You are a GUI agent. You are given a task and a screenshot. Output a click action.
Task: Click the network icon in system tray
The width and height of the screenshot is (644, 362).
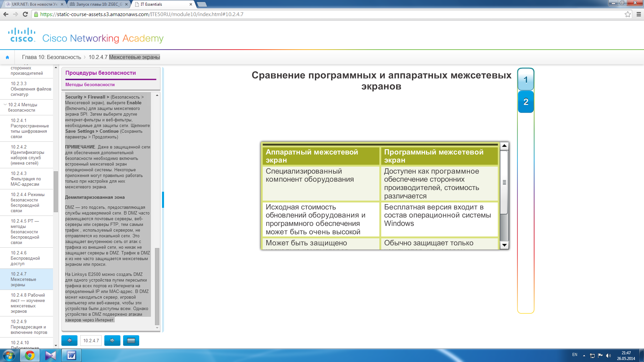[x=592, y=356]
